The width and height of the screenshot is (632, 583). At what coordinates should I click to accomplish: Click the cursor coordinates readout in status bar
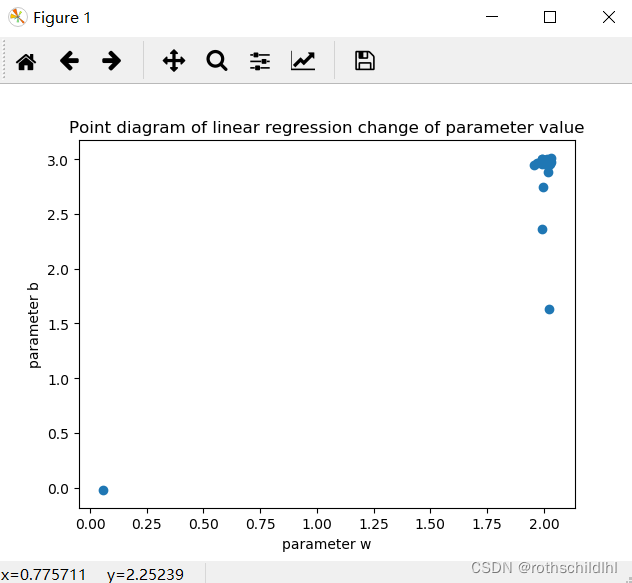[x=93, y=574]
